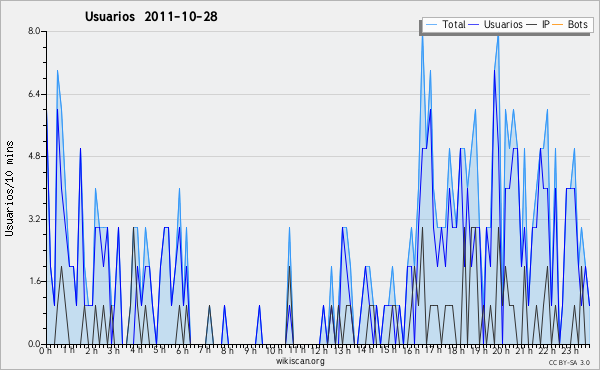Click the '3 h' x-axis label

[114, 350]
